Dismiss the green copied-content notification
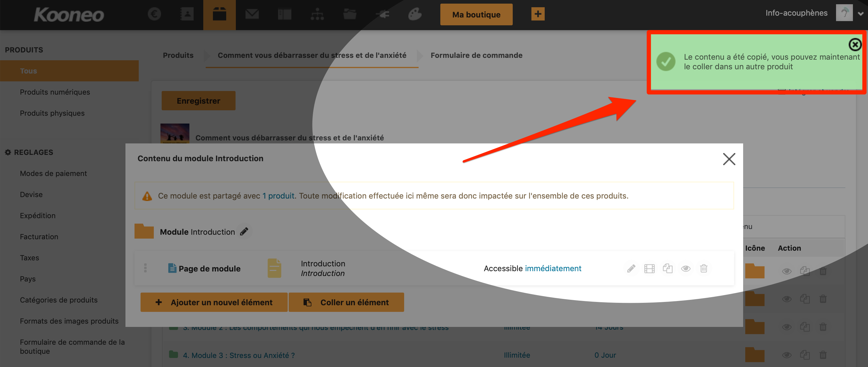Viewport: 868px width, 367px height. (854, 45)
